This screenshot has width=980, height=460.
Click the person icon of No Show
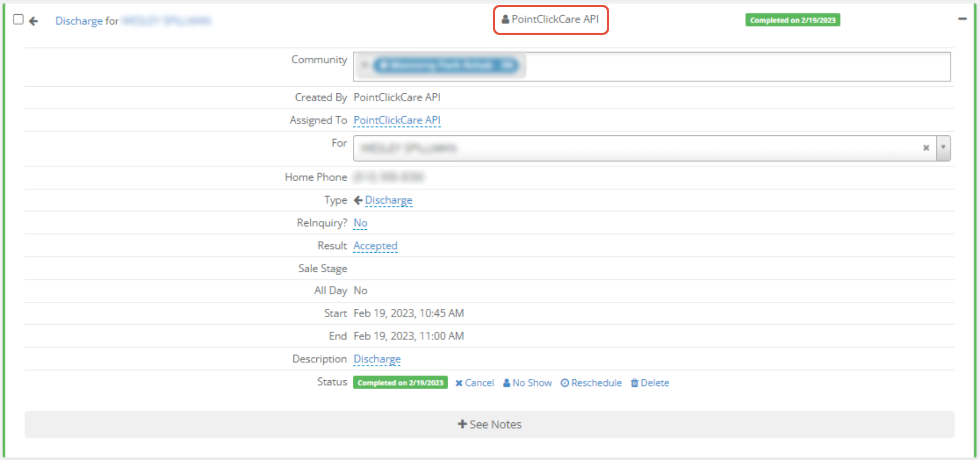(x=507, y=383)
